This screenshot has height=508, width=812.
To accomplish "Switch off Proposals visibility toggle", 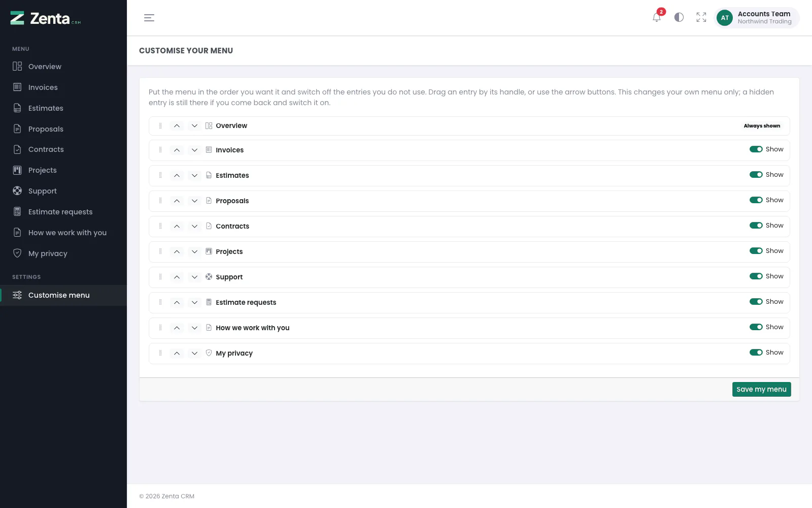I will coord(756,200).
